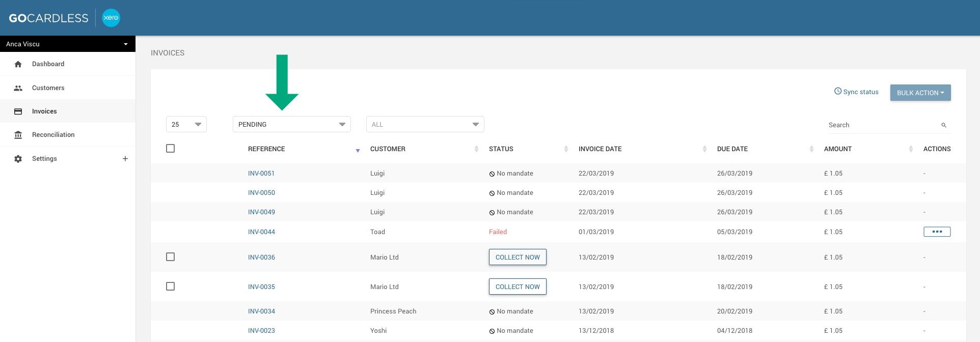The height and width of the screenshot is (342, 980).
Task: Open invoice INV-0051 link
Action: [x=261, y=174]
